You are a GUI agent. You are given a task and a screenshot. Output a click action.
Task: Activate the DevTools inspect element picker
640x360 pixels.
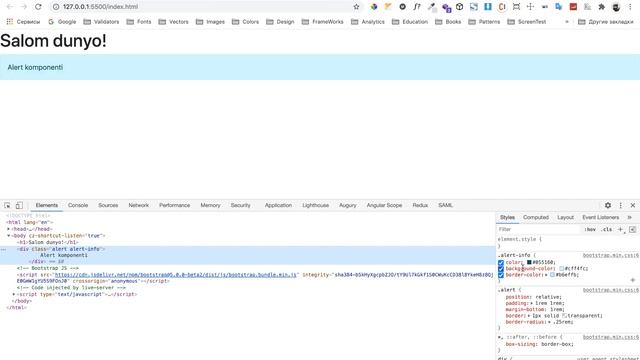[7, 205]
